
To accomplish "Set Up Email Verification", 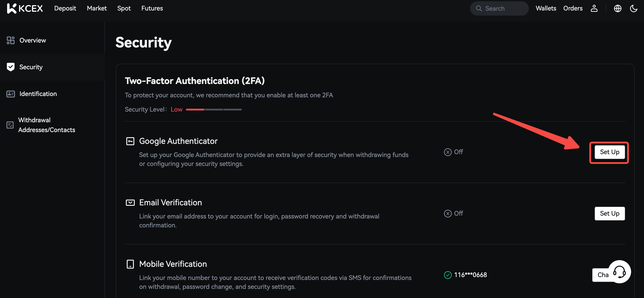I will 609,213.
